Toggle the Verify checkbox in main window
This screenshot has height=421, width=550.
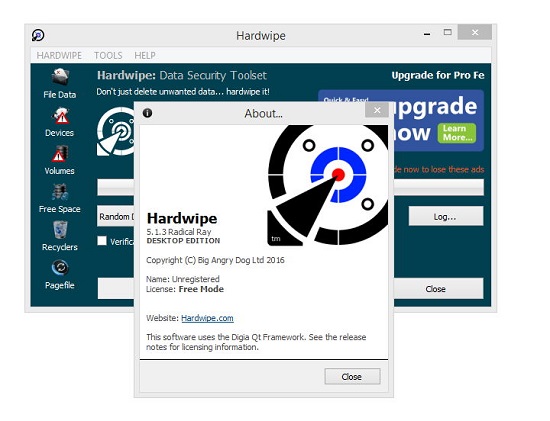(x=102, y=241)
